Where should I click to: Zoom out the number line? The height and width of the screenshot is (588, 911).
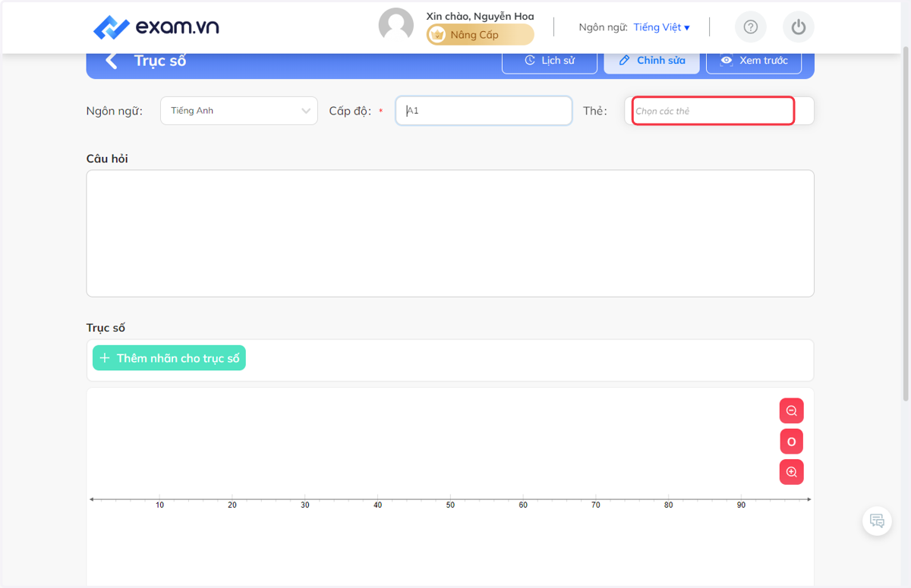[x=791, y=410]
